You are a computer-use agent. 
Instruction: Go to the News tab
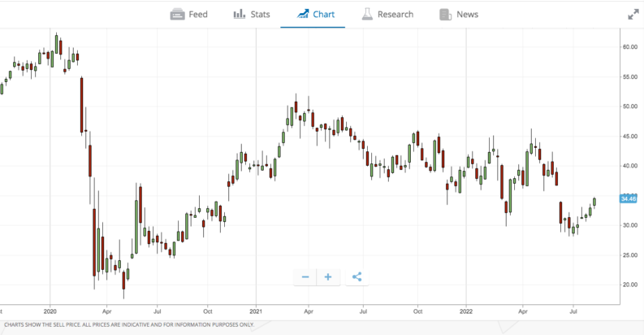[459, 15]
